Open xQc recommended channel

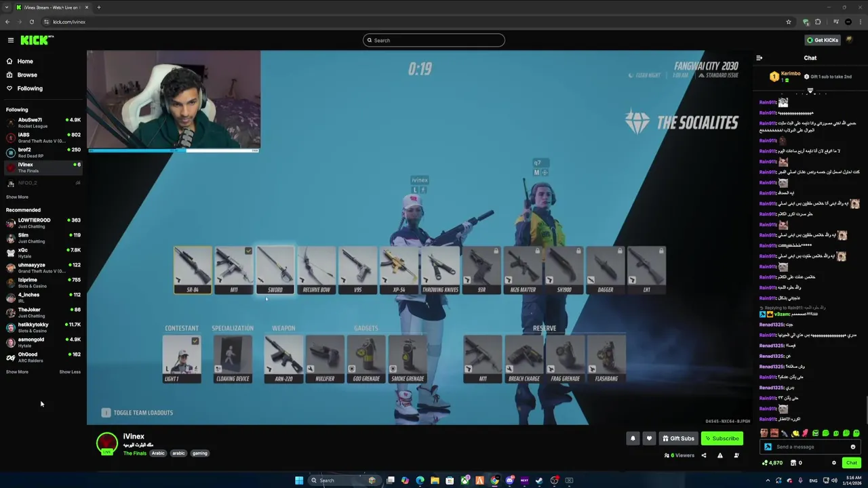point(43,253)
